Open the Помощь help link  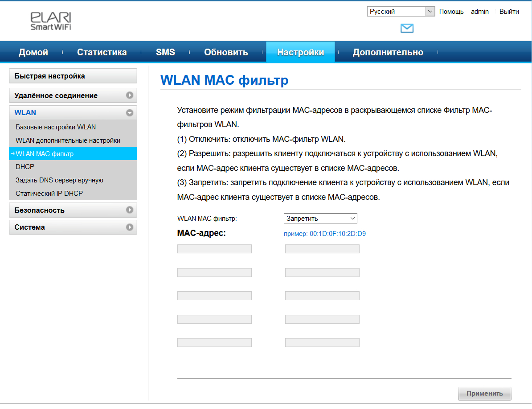(451, 12)
